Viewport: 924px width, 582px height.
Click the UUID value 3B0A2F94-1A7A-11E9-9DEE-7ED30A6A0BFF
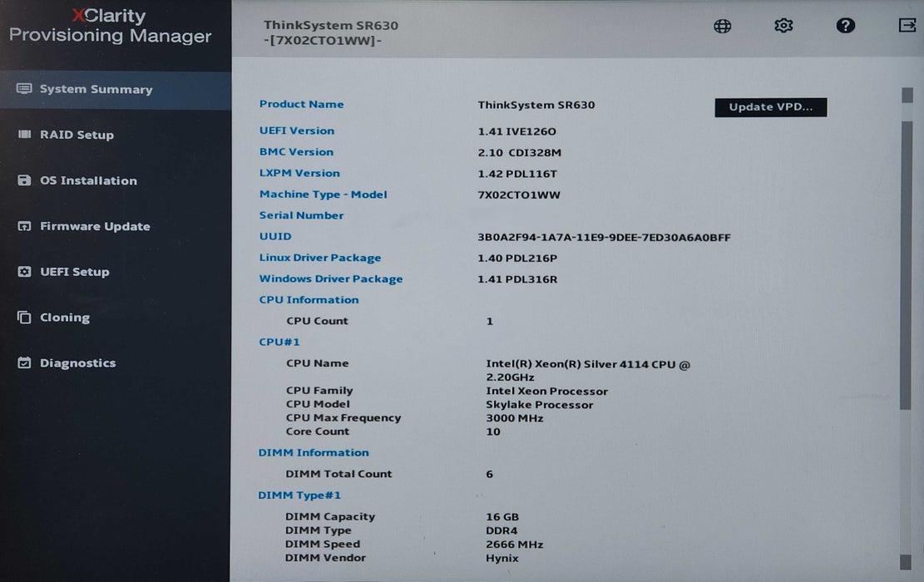pos(604,238)
